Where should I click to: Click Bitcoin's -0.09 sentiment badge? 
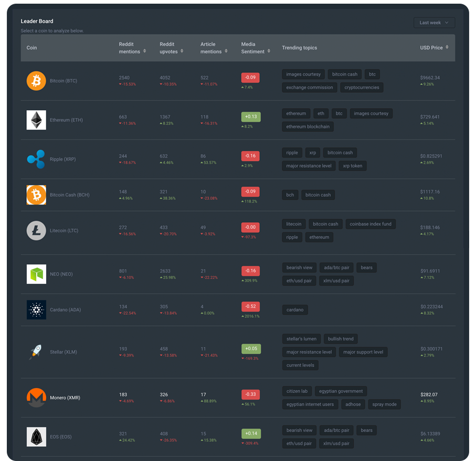250,78
